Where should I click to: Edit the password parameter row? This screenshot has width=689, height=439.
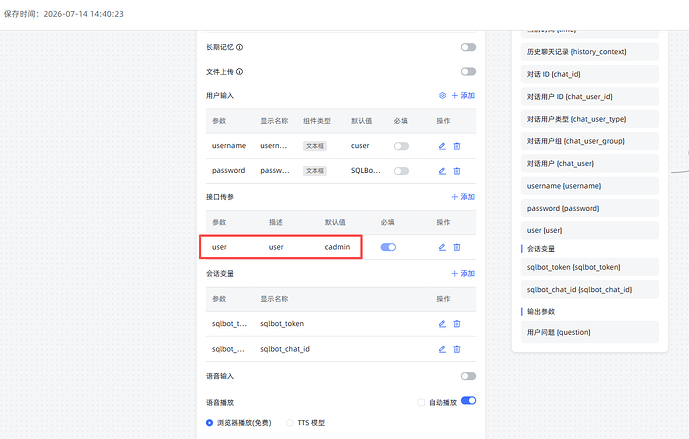coord(442,171)
